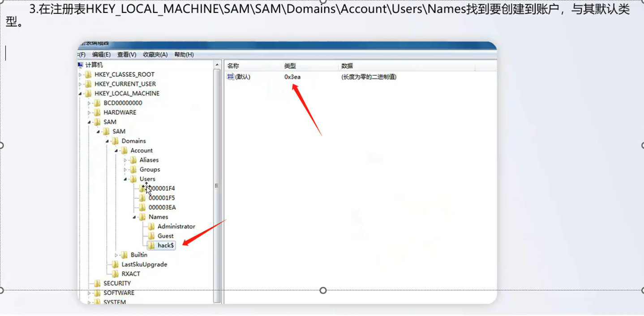
Task: Expand the Aliases key arrow
Action: pyautogui.click(x=125, y=160)
